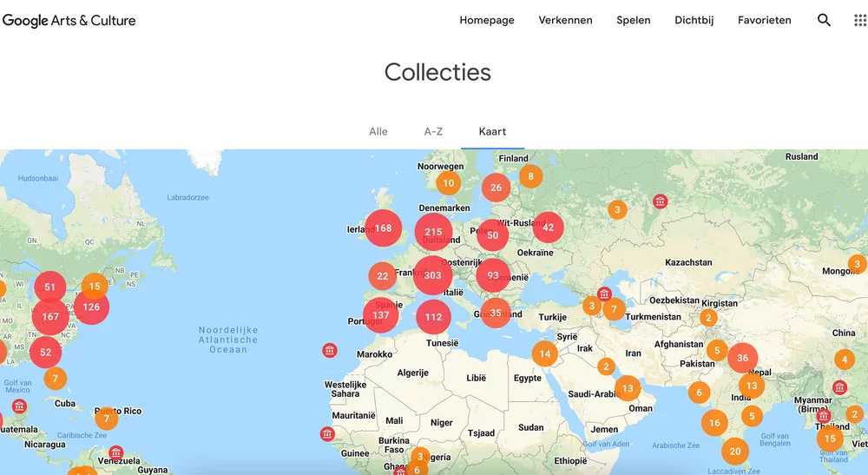Select the museum marker near Venezuela

point(115,452)
